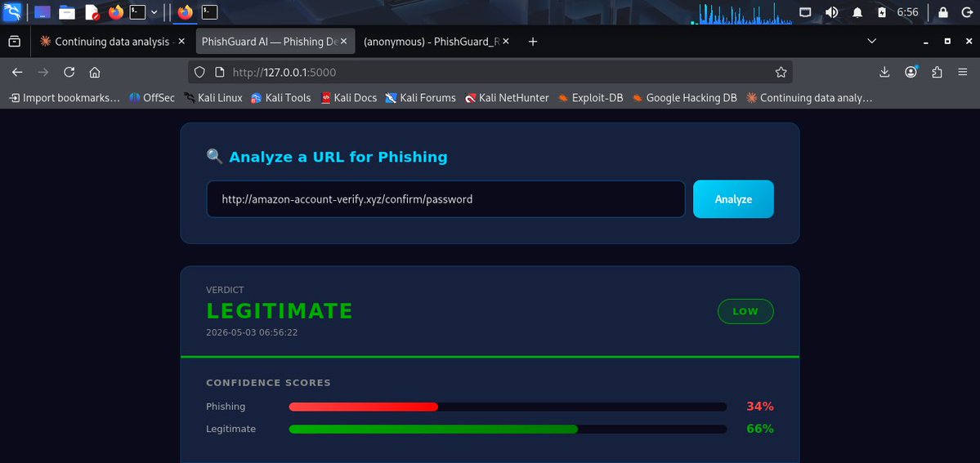Click the CPU graph monitor in the panel

[741, 14]
